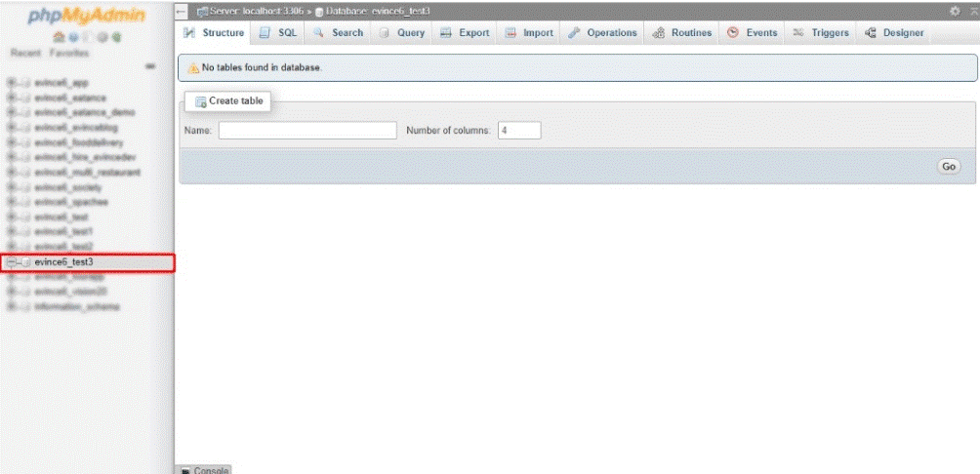
Task: Expand the evince6_app database node
Action: tap(11, 83)
